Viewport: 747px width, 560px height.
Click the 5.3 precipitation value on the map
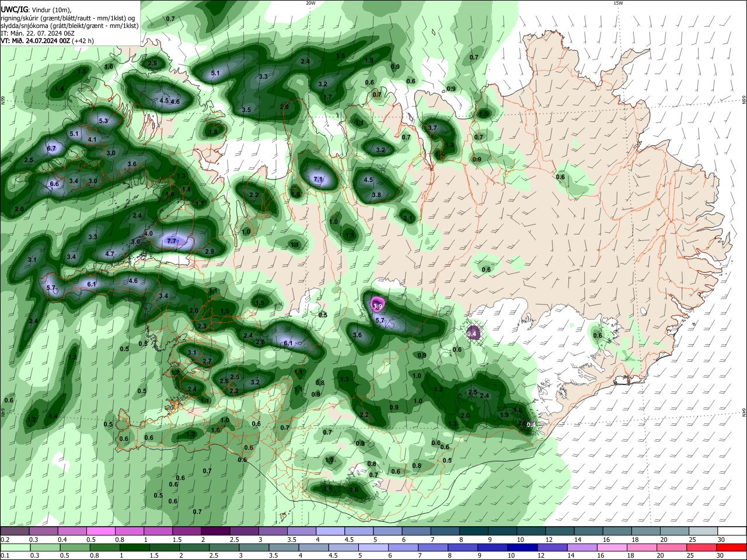[104, 121]
